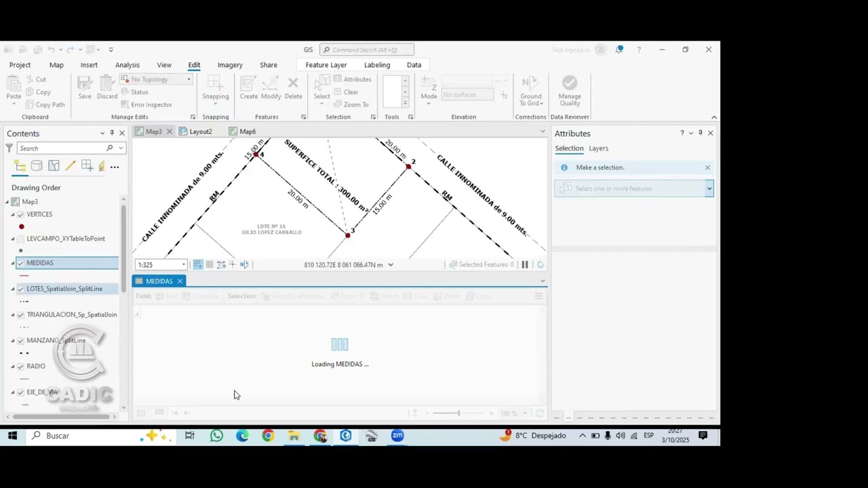
Task: Open the Analysis ribbon tab
Action: 127,65
